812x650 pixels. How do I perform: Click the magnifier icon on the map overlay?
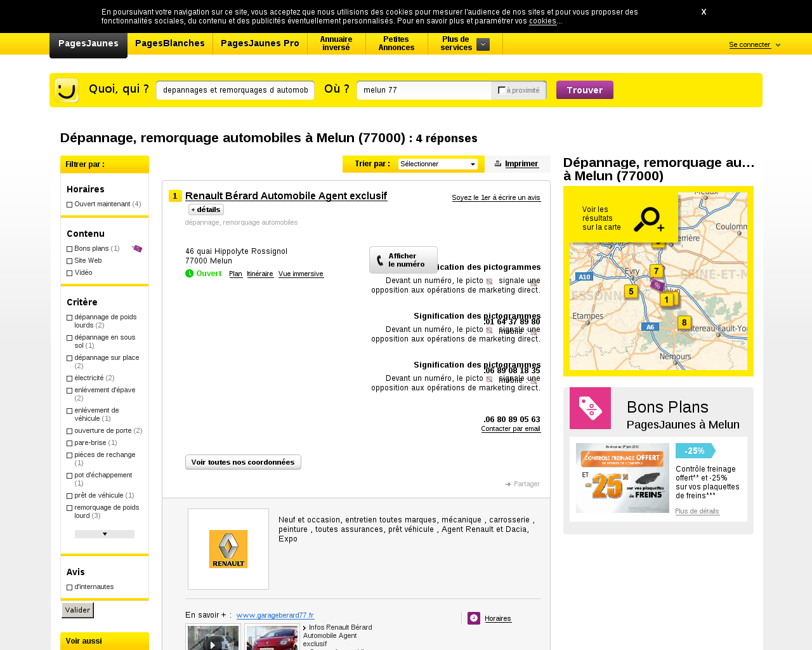pos(648,219)
